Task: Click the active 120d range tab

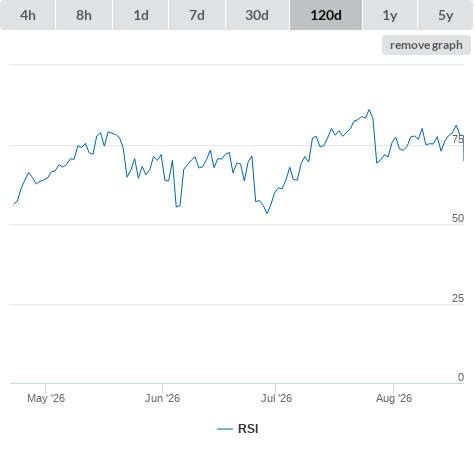Action: [326, 15]
